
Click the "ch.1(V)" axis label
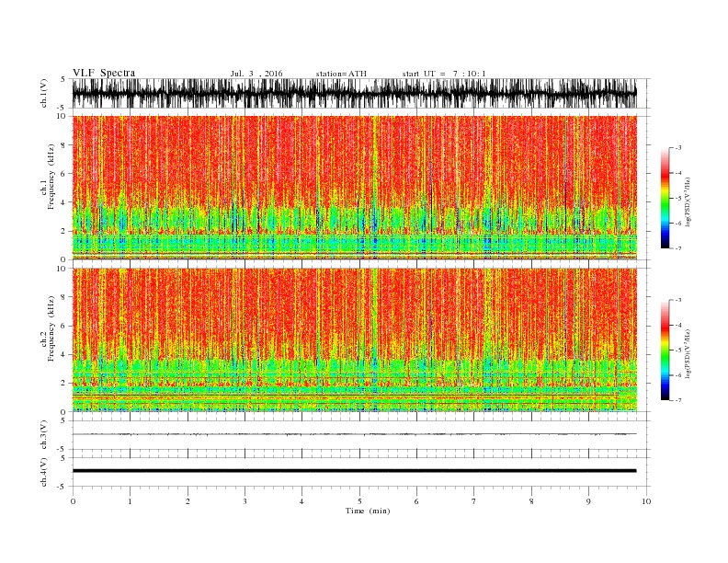point(44,93)
